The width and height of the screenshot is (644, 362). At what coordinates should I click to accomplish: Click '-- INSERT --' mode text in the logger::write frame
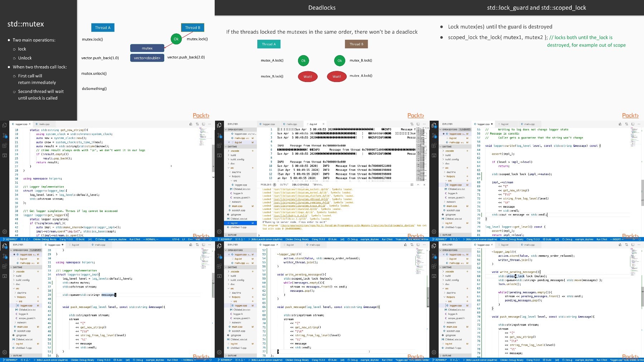coord(616,239)
